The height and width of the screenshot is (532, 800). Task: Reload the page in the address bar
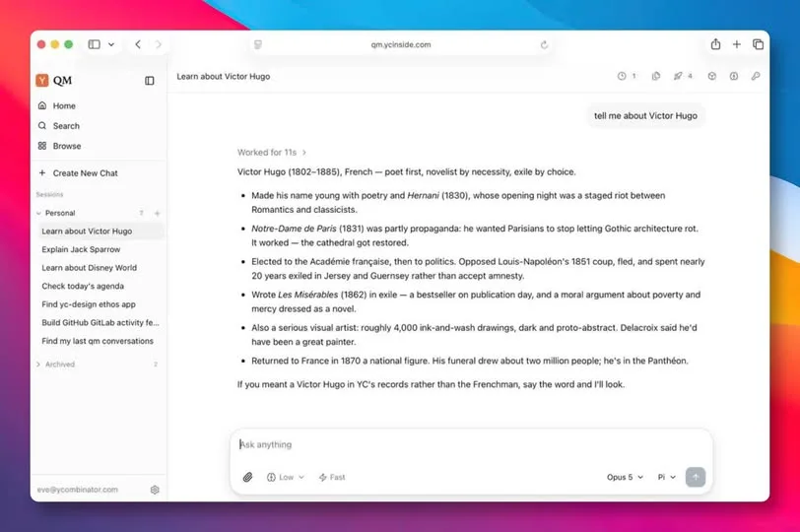545,45
